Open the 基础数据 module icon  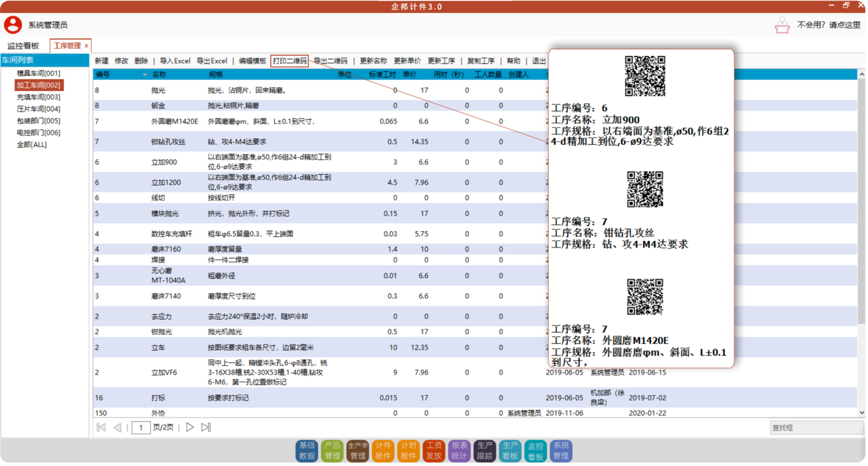tap(307, 450)
